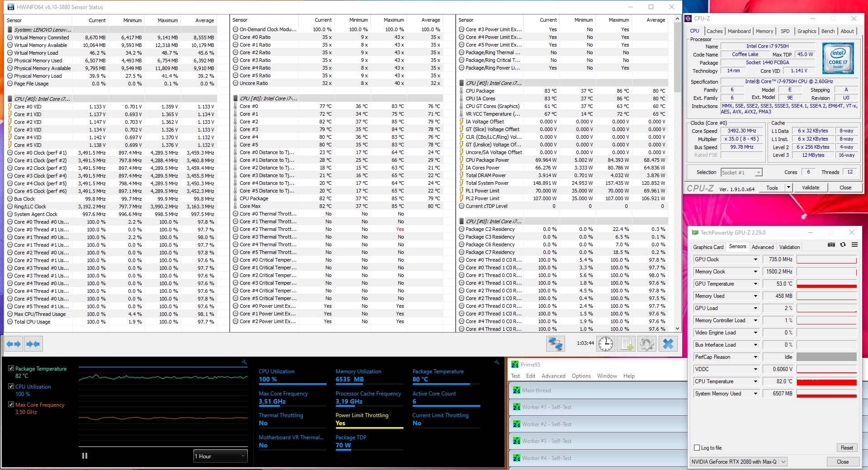Click System LENOVO sensor group icon

click(x=10, y=30)
